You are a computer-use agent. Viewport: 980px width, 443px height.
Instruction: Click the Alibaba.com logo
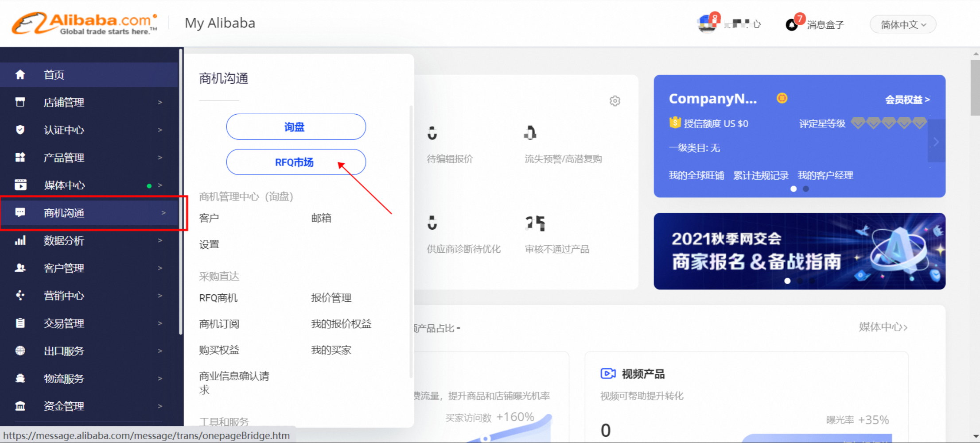tap(82, 23)
